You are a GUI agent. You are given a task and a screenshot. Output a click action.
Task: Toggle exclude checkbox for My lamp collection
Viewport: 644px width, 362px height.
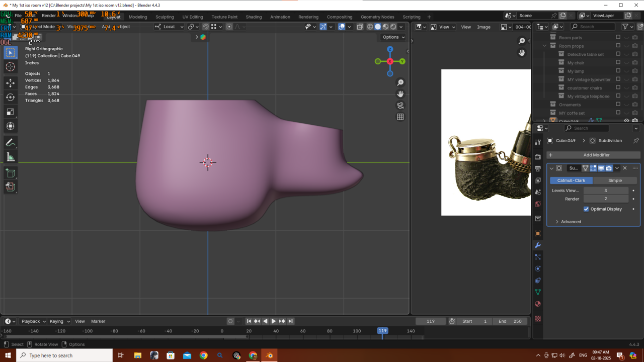(x=618, y=71)
